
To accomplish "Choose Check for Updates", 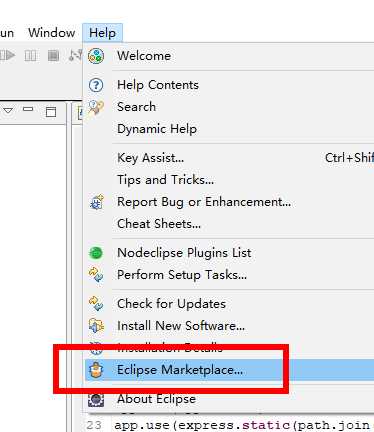I will tap(171, 304).
